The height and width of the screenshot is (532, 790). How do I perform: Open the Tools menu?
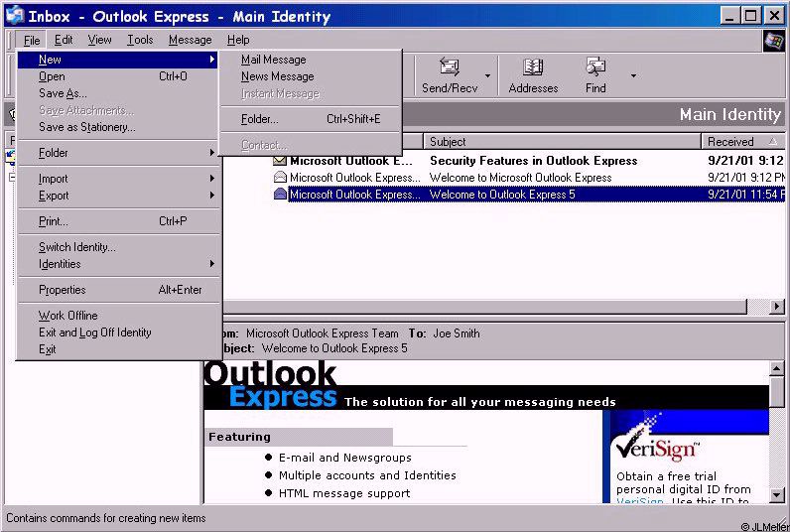140,40
